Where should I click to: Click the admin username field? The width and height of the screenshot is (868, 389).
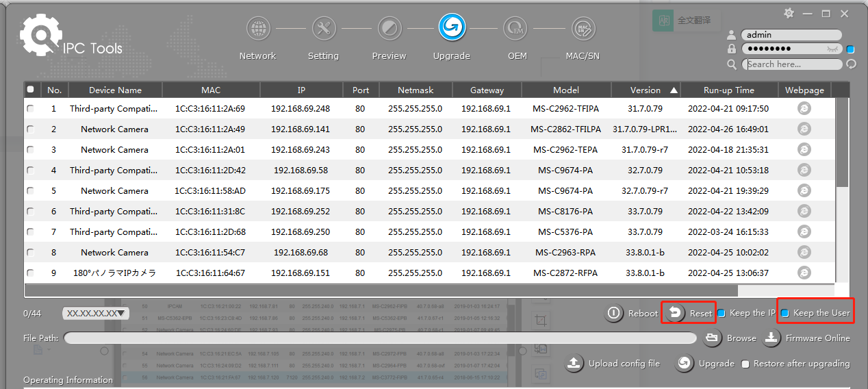(x=792, y=35)
